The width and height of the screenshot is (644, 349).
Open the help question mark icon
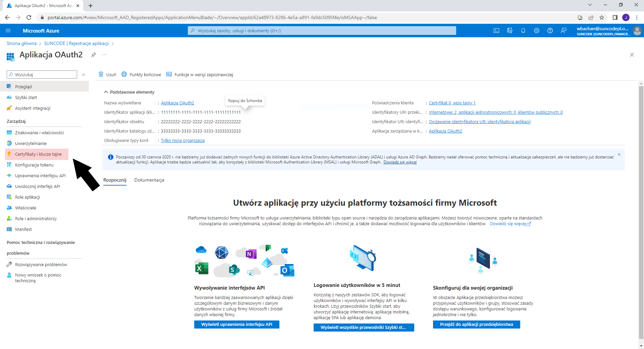point(550,31)
